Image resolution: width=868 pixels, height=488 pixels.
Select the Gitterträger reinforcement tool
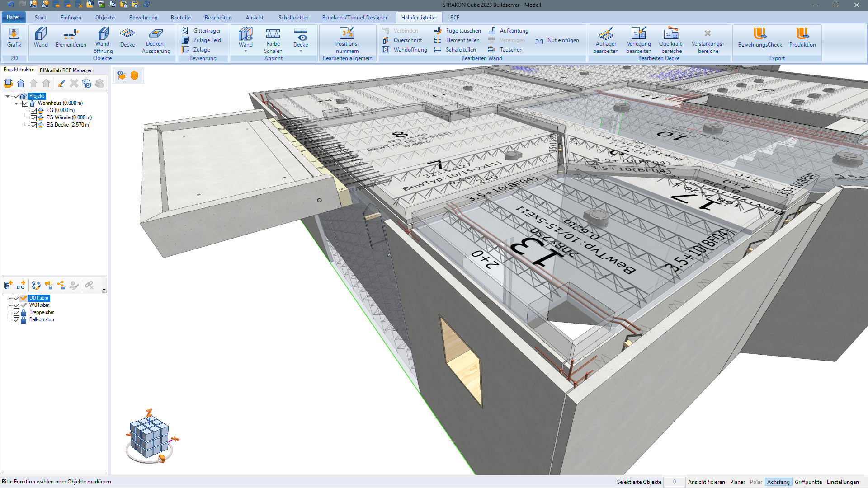coord(202,31)
